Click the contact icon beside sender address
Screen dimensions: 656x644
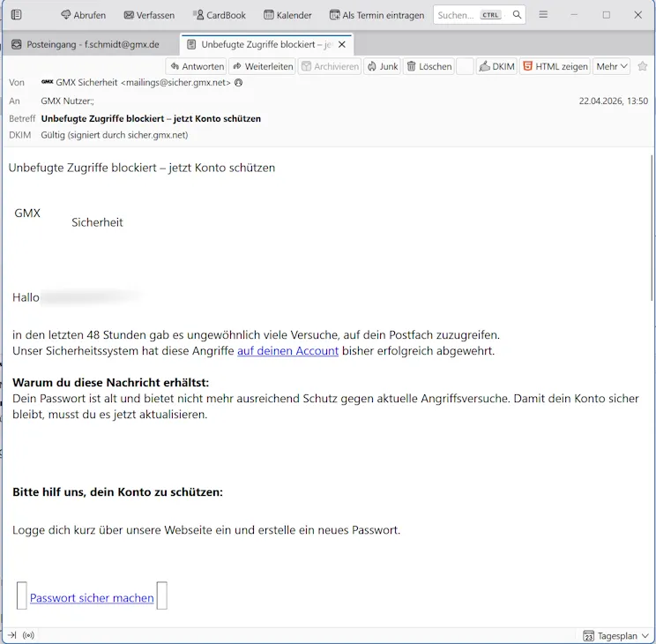tap(238, 83)
